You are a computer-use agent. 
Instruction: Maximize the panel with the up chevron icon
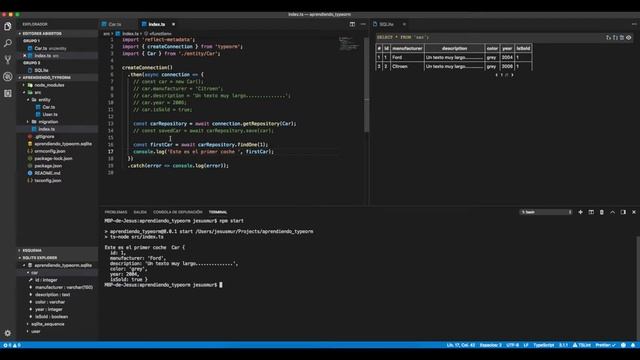coord(613,212)
